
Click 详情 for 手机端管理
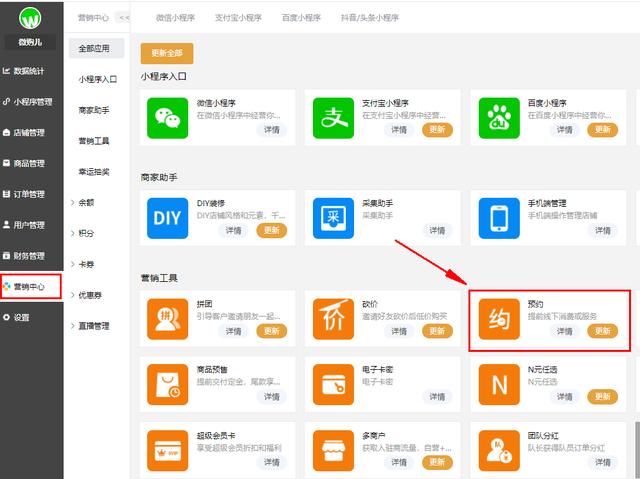pyautogui.click(x=603, y=230)
